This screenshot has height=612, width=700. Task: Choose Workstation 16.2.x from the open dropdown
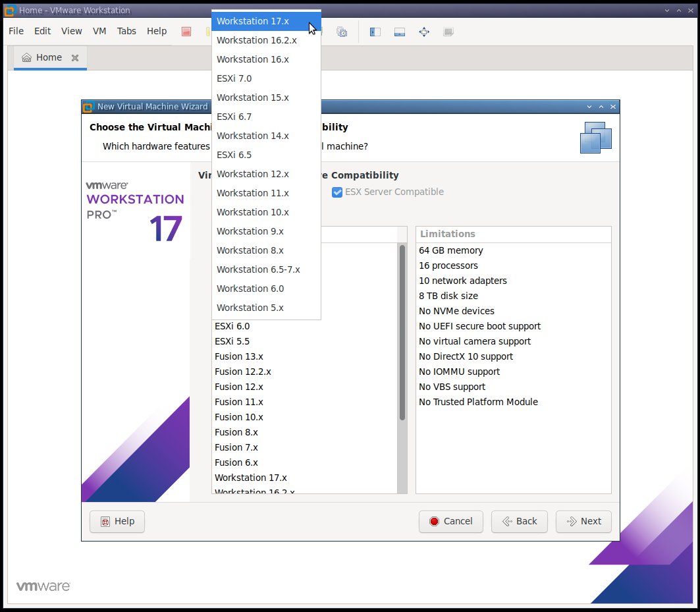266,40
